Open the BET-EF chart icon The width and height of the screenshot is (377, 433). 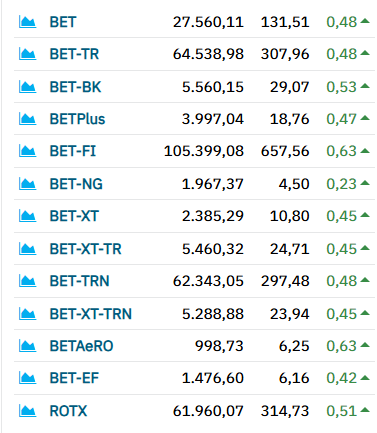[x=27, y=378]
